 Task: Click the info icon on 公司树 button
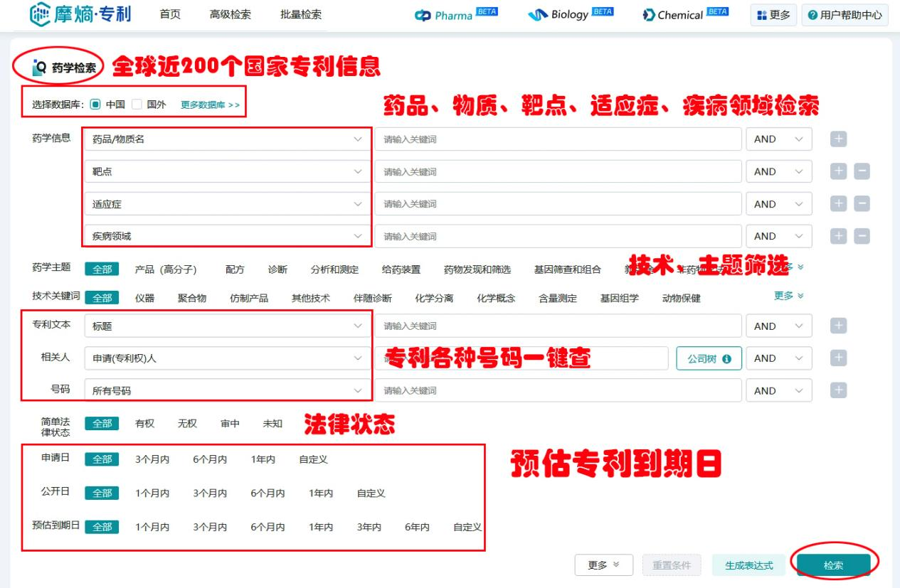[726, 358]
